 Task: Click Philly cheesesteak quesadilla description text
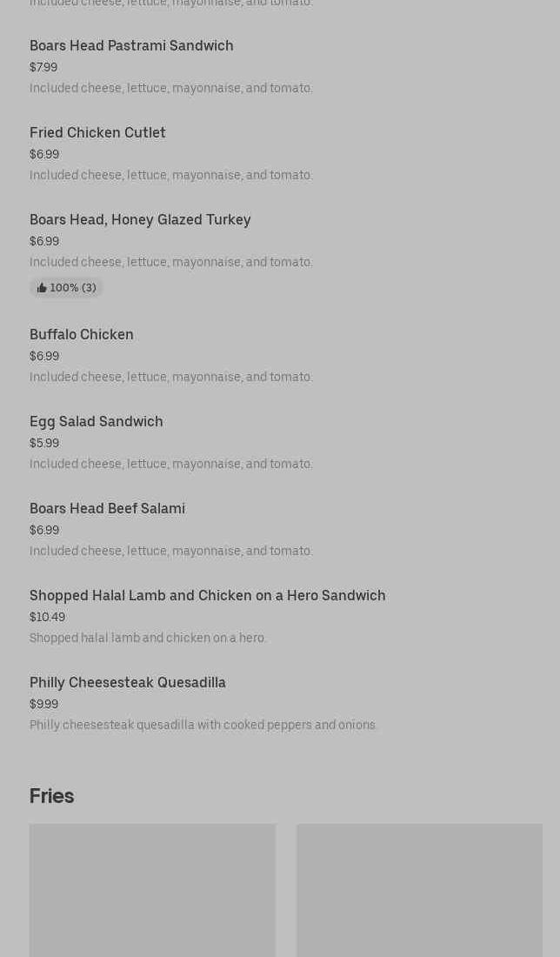tap(203, 725)
